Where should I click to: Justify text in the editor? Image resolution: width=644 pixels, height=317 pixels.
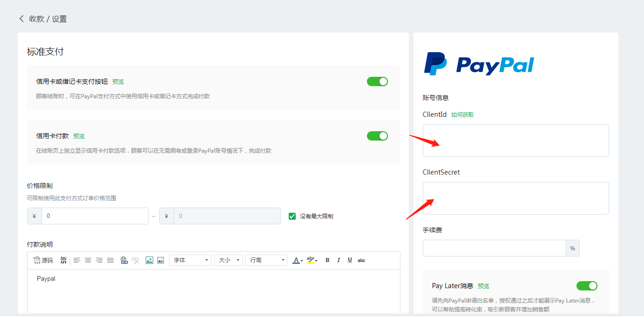pos(110,260)
